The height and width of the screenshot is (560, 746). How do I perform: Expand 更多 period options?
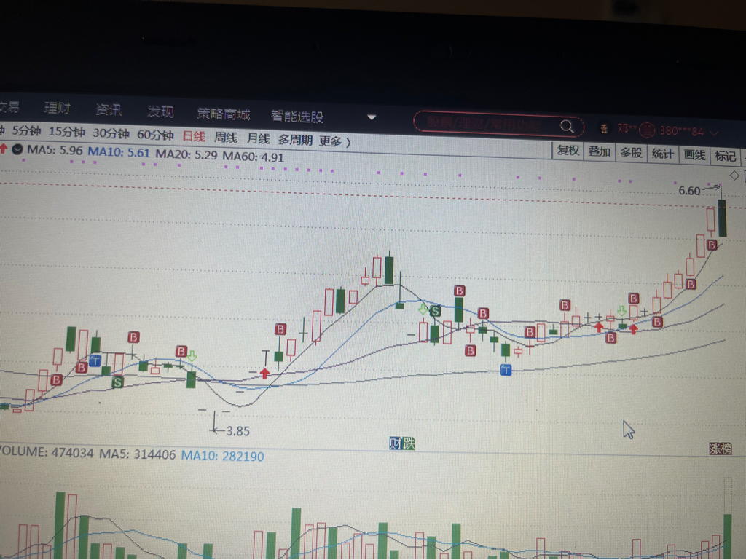[334, 141]
